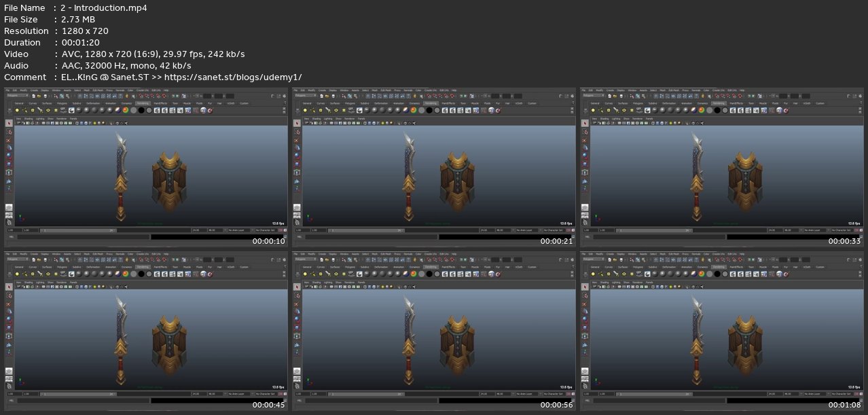Open the 00:00:56 video frame thumbnail
This screenshot has height=415, width=868.
(433, 329)
